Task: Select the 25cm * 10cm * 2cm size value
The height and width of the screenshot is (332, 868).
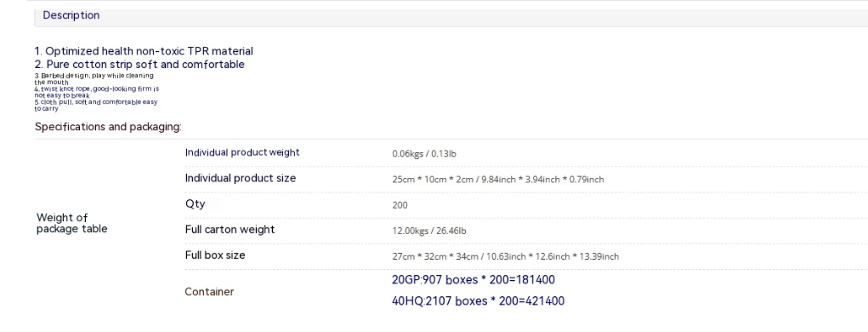Action: [x=497, y=180]
